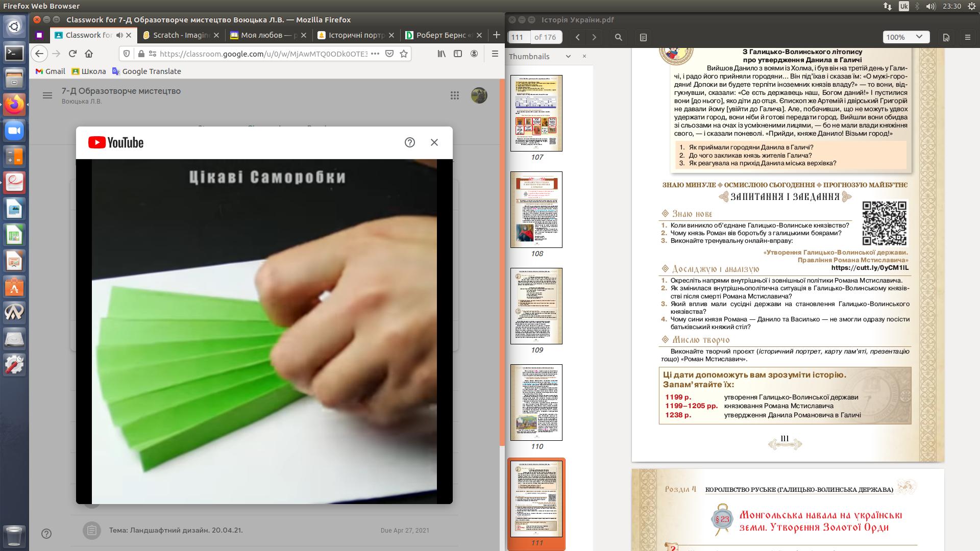This screenshot has width=980, height=551.
Task: Go to Firefox home page
Action: point(89,54)
